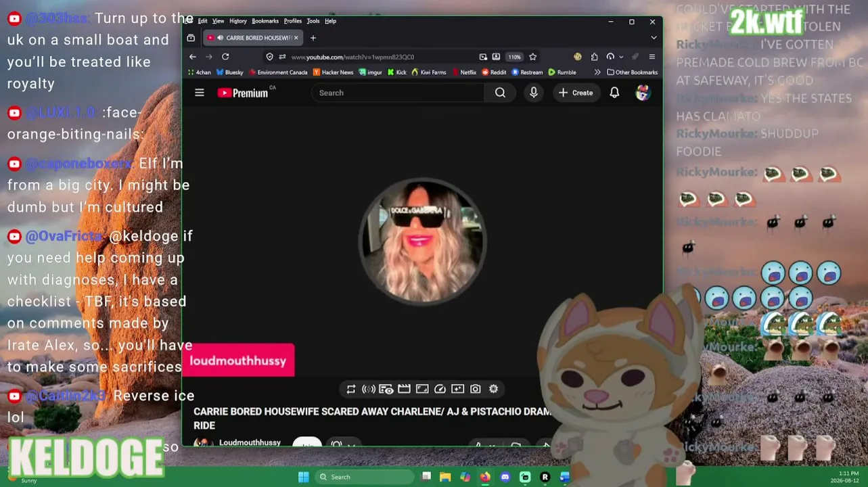868x487 pixels.
Task: Expand the list all tabs chevron
Action: point(653,38)
